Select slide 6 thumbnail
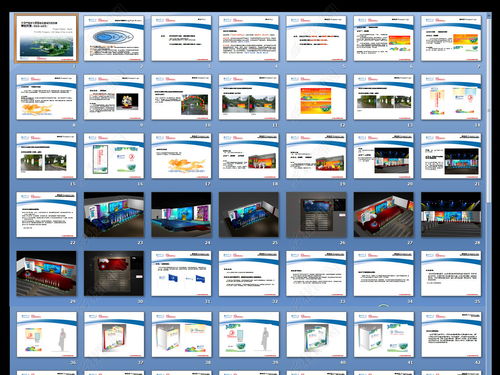The image size is (500, 375). (383, 38)
